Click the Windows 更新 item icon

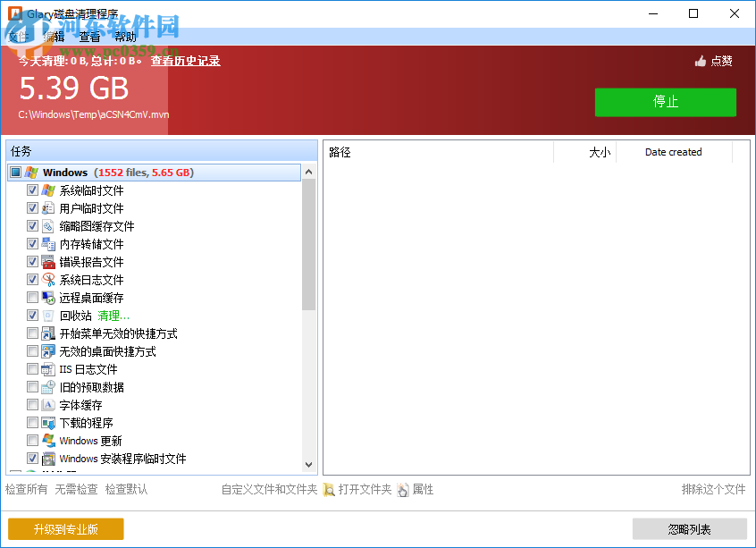(46, 440)
